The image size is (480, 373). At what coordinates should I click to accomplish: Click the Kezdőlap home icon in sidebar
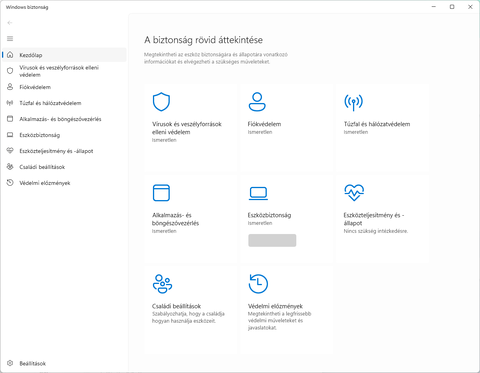[10, 55]
